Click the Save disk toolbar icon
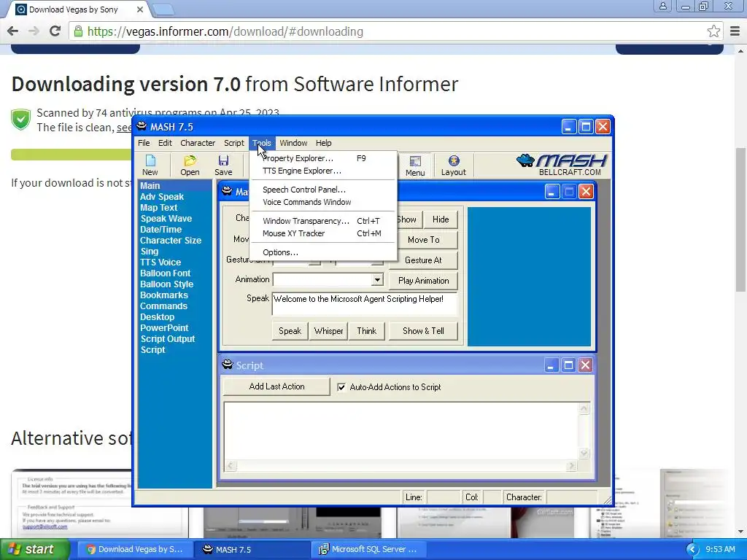 (x=223, y=166)
